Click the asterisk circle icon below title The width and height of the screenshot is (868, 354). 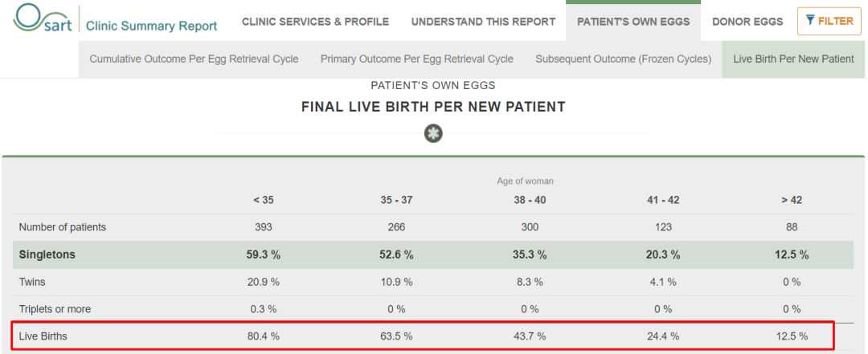(434, 133)
